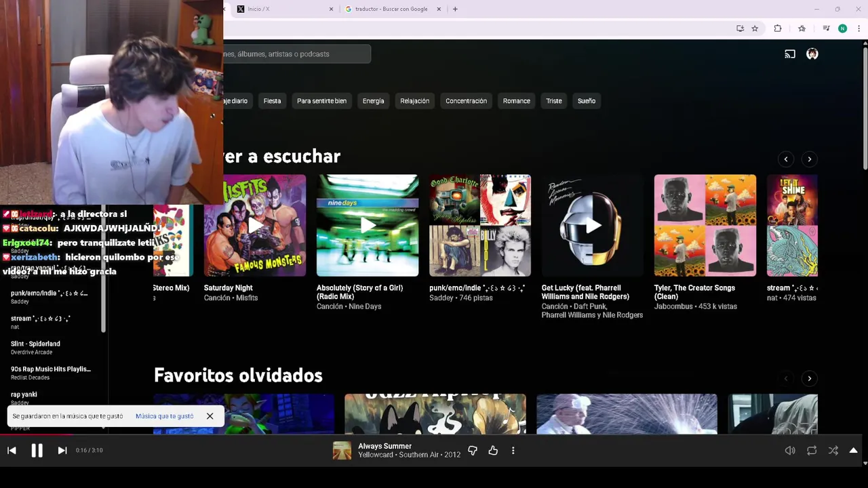
Task: Click the Always Summer album art thumbnail
Action: click(342, 451)
